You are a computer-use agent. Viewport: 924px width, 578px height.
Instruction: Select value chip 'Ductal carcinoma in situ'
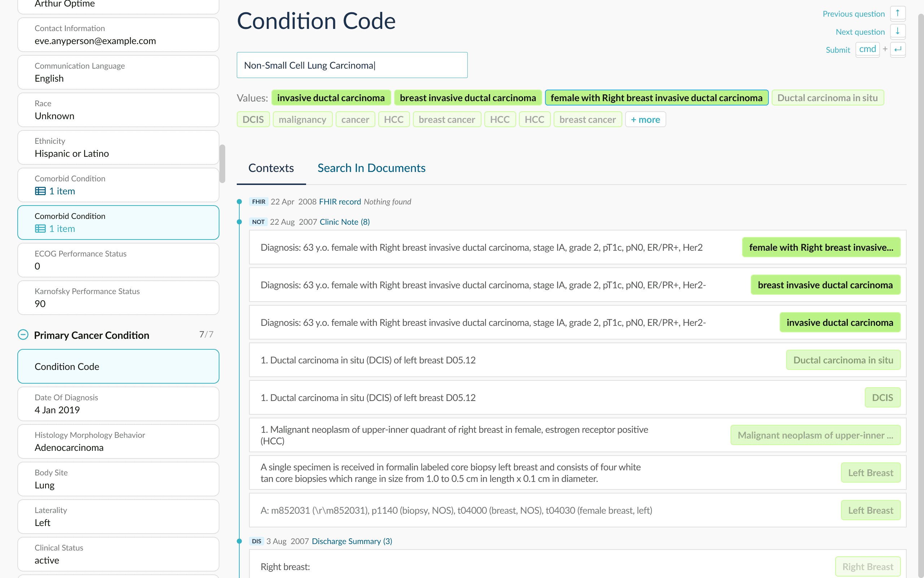click(827, 98)
